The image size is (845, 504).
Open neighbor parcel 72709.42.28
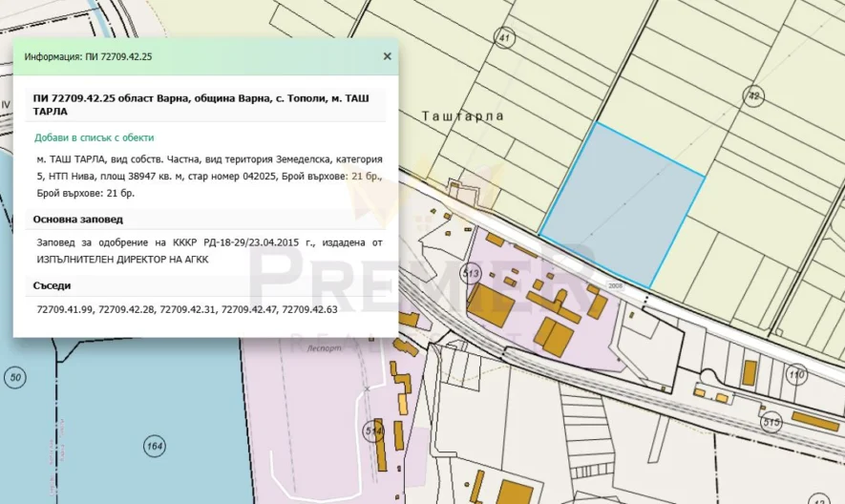click(125, 310)
